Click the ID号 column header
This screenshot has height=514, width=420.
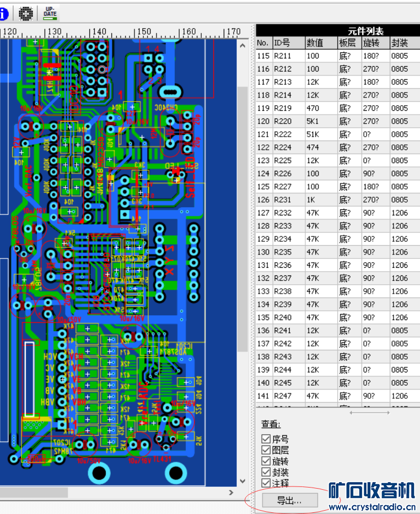point(288,43)
